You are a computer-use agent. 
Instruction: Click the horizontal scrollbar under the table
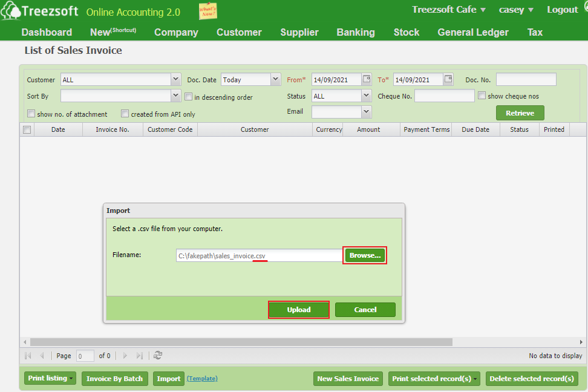pos(241,342)
